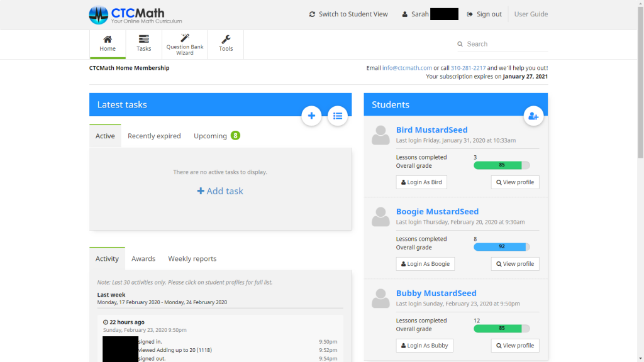Open Bubby MustardSeed name link
644x362 pixels.
[x=436, y=293]
